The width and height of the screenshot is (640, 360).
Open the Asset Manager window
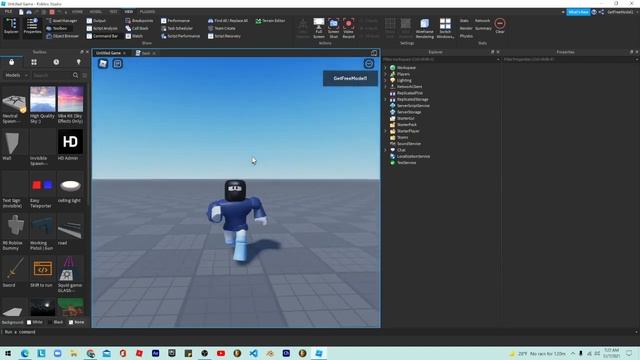point(62,20)
